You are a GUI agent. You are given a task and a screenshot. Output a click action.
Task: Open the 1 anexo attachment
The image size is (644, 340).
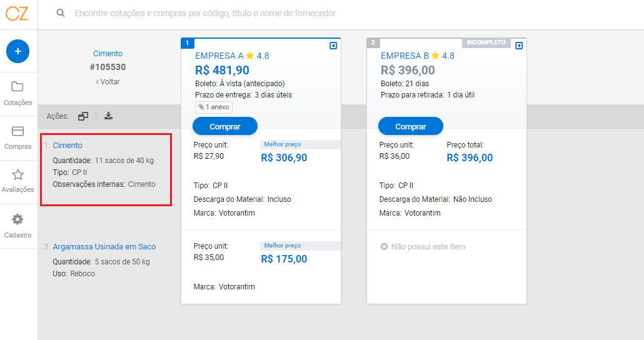coord(214,107)
